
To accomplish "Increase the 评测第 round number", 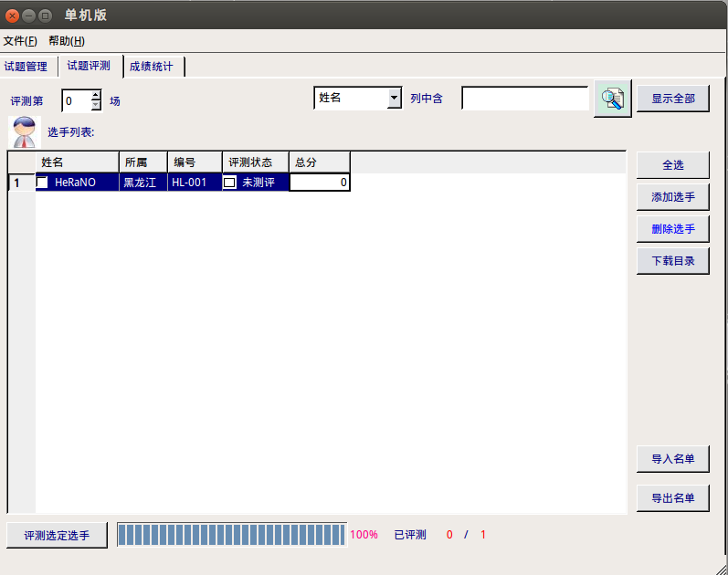I will (x=96, y=95).
